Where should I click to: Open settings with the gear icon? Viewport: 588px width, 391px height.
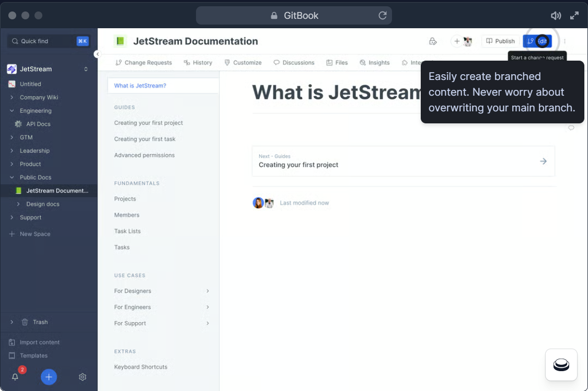pos(83,377)
